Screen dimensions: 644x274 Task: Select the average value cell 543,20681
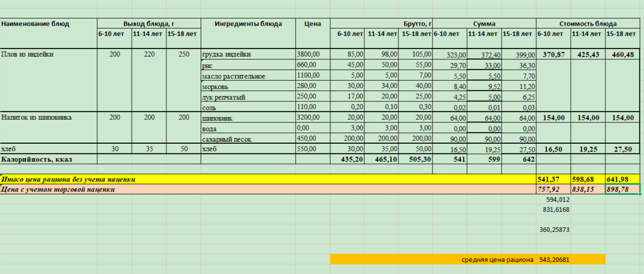pyautogui.click(x=554, y=259)
